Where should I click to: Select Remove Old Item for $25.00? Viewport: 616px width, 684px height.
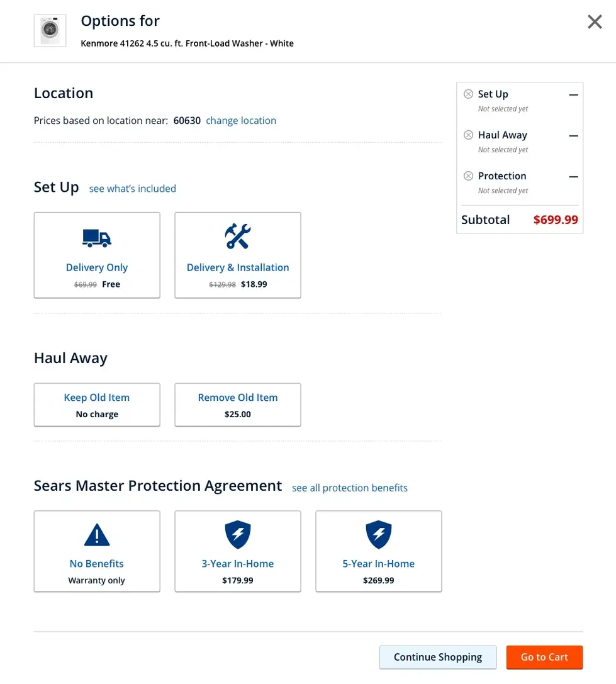pos(238,405)
